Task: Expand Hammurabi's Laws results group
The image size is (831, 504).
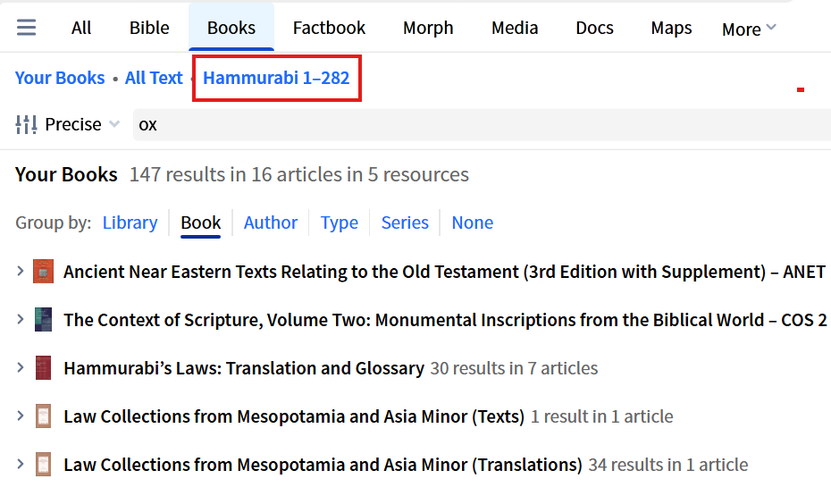Action: tap(21, 368)
